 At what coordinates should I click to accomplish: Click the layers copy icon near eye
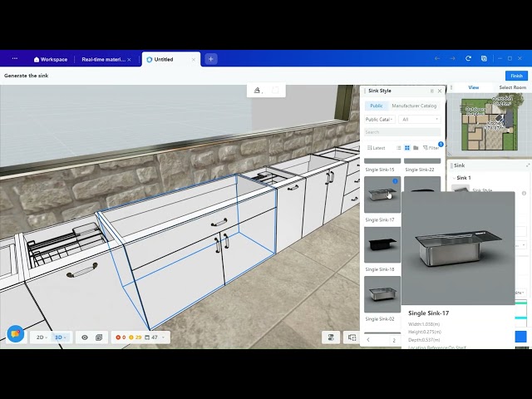[99, 337]
